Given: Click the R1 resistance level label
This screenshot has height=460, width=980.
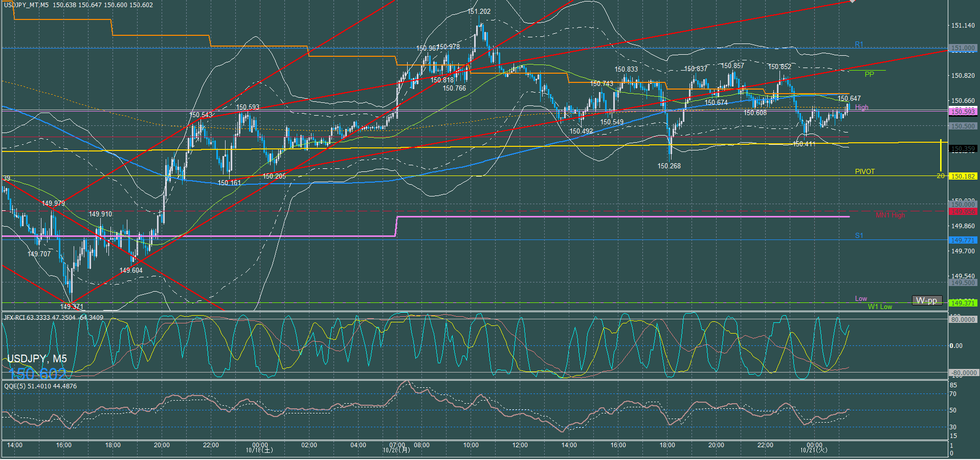Looking at the screenshot, I should coord(859,45).
